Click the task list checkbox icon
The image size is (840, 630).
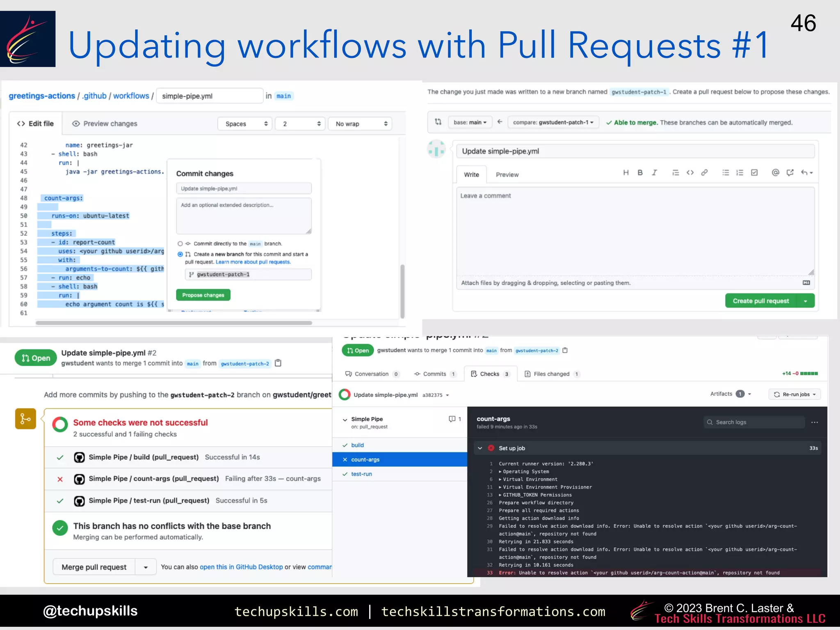pos(754,173)
